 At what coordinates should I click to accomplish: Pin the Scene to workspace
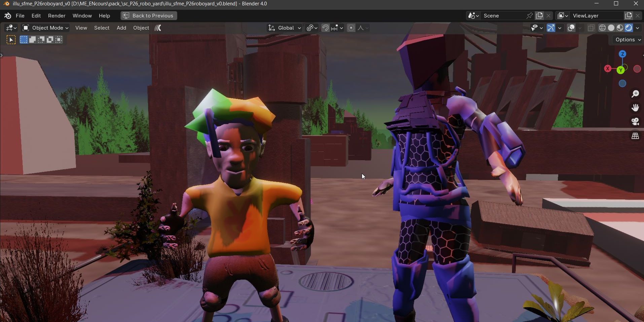(x=529, y=16)
